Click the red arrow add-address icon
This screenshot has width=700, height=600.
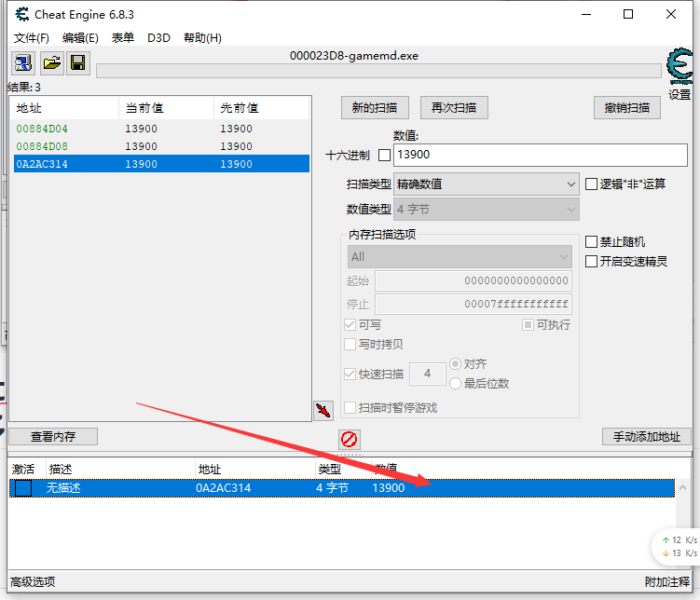click(323, 410)
